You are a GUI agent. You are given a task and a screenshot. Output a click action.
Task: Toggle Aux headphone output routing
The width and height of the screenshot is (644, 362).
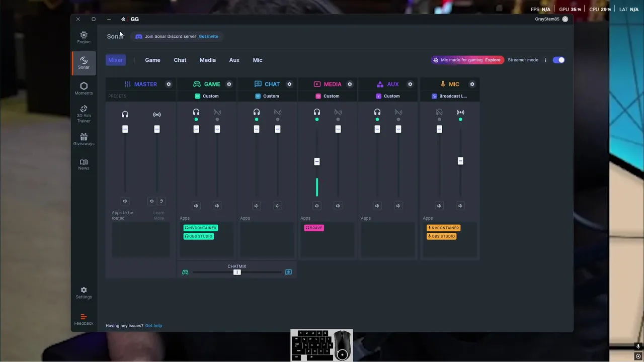tap(377, 113)
